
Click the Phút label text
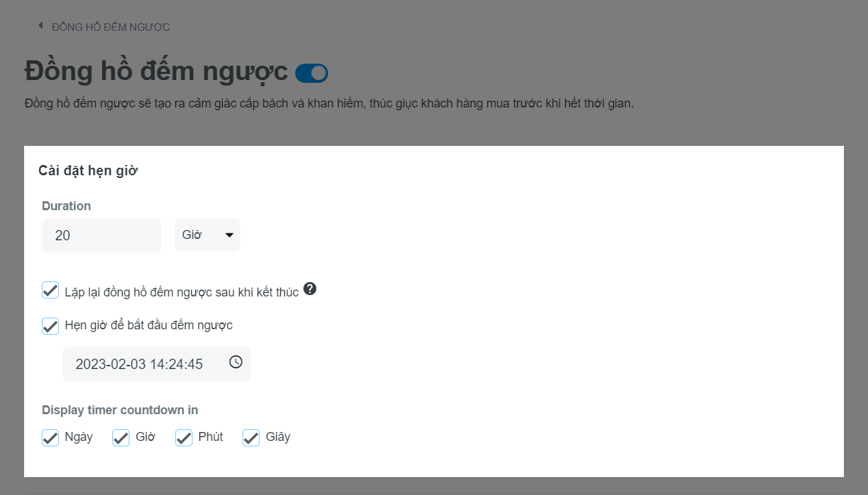pyautogui.click(x=210, y=437)
